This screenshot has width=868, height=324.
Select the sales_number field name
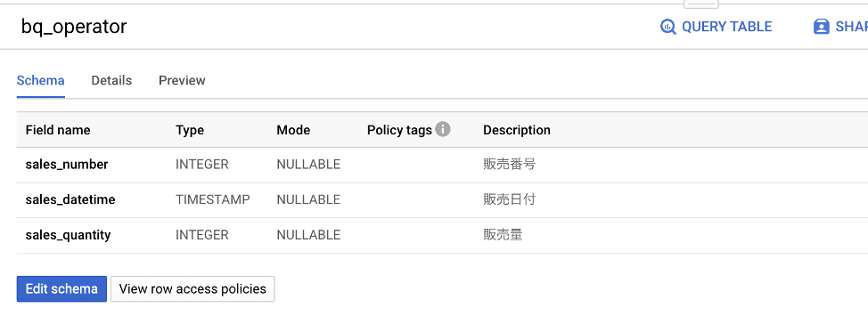click(x=67, y=164)
